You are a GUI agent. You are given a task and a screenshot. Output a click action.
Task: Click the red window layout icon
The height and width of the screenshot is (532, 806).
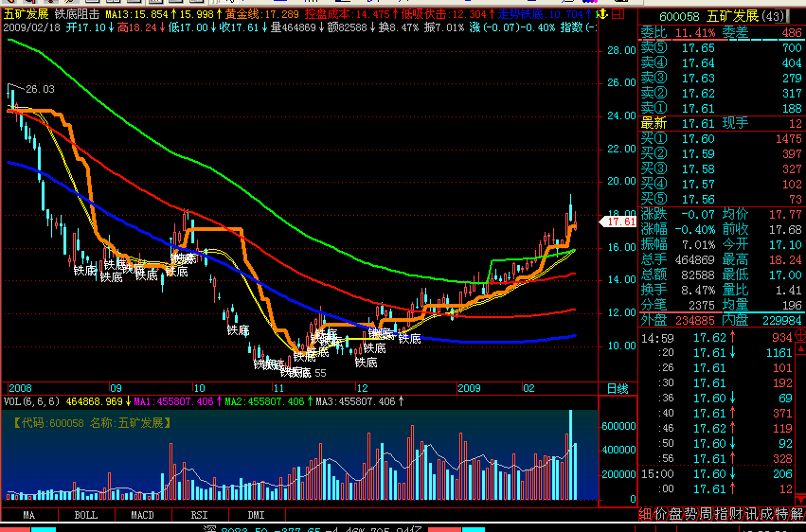coord(618,14)
